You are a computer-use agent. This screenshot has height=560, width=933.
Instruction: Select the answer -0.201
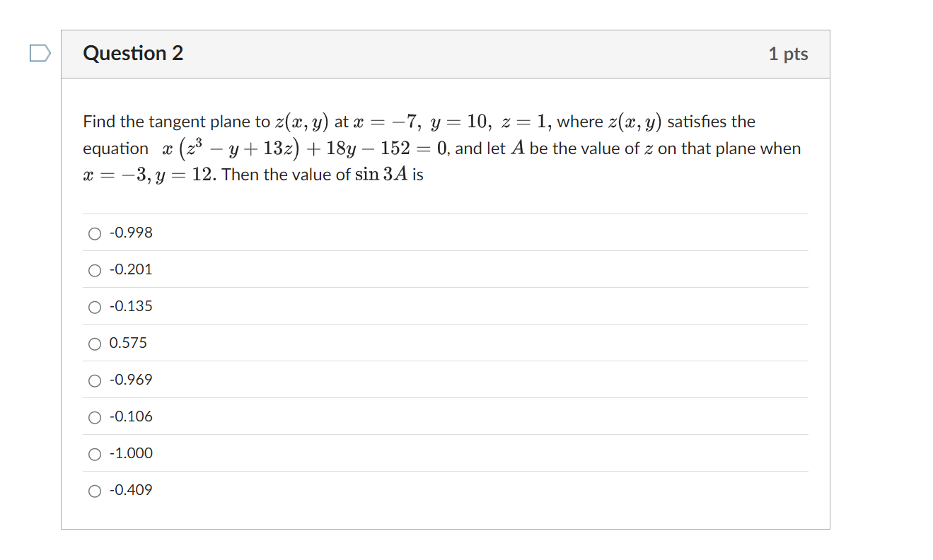click(x=94, y=269)
